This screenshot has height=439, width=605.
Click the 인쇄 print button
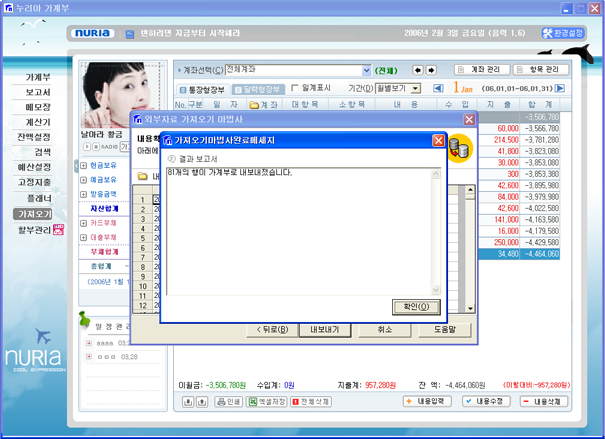227,401
